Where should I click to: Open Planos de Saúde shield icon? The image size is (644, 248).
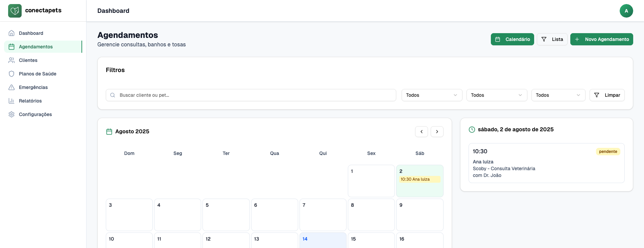pos(11,74)
